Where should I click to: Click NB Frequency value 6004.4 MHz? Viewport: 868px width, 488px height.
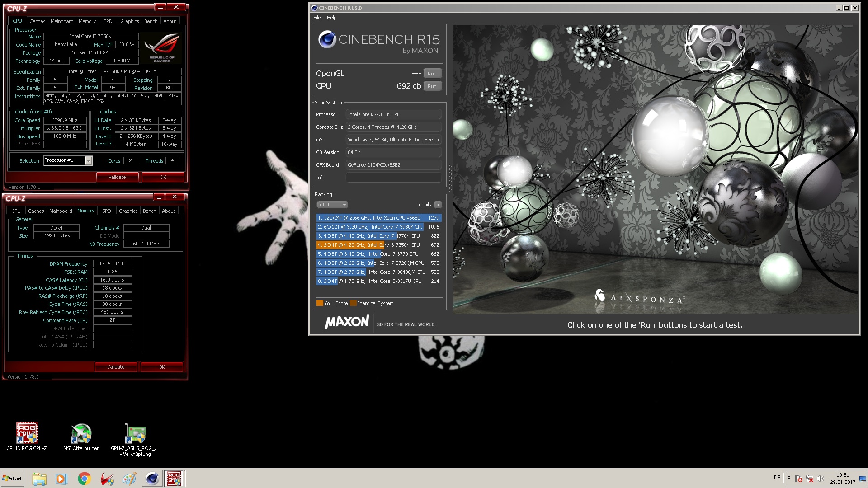point(146,244)
